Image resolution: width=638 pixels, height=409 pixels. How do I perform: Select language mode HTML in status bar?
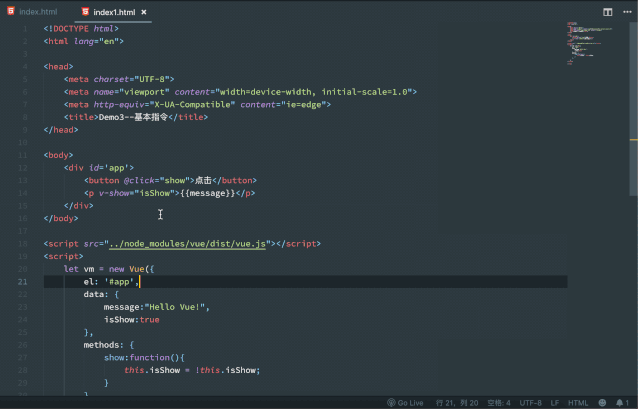578,402
